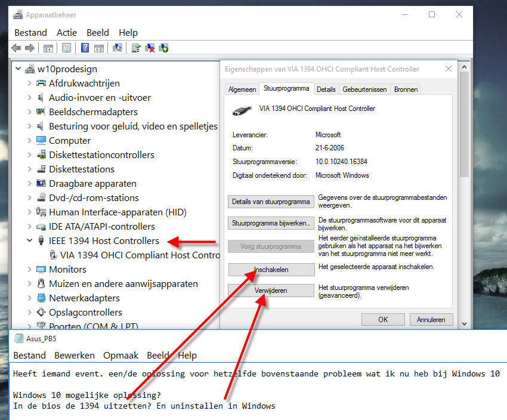Click the Inschakelen button
This screenshot has height=420, width=507.
[x=271, y=270]
